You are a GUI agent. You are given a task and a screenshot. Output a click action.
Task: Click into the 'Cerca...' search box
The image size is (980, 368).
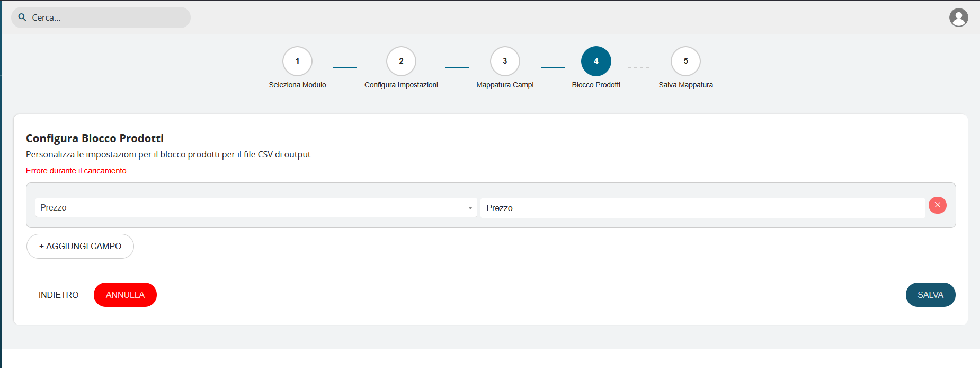tap(106, 17)
